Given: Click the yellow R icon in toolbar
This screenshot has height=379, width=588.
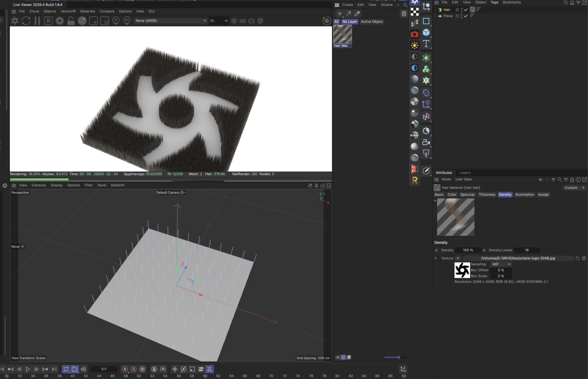Looking at the screenshot, I should [415, 180].
